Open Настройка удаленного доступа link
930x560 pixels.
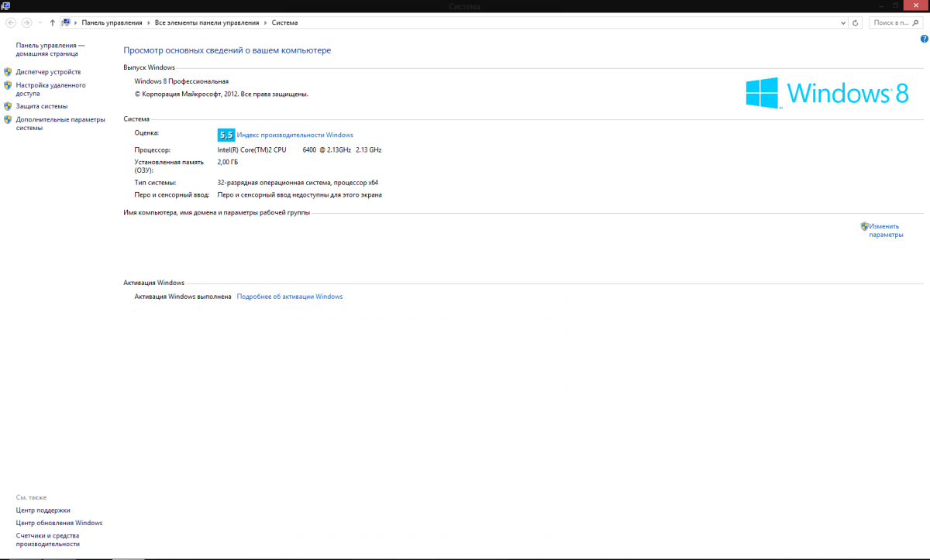click(50, 89)
